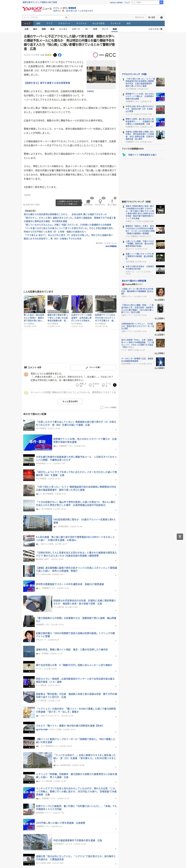Image resolution: width=186 pixels, height=868 pixels.
Task: Click the もっと見る(6件) button
Action: tap(70, 401)
